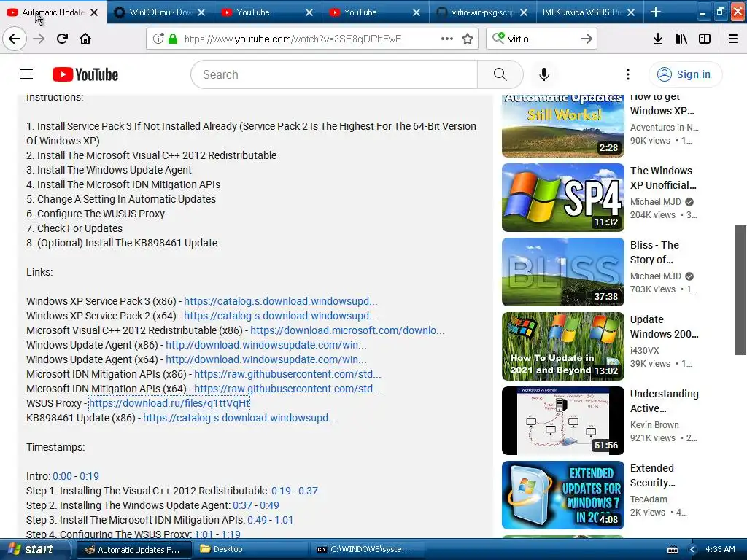The width and height of the screenshot is (747, 560).
Task: Expand hidden system tray icons arrow
Action: [693, 550]
